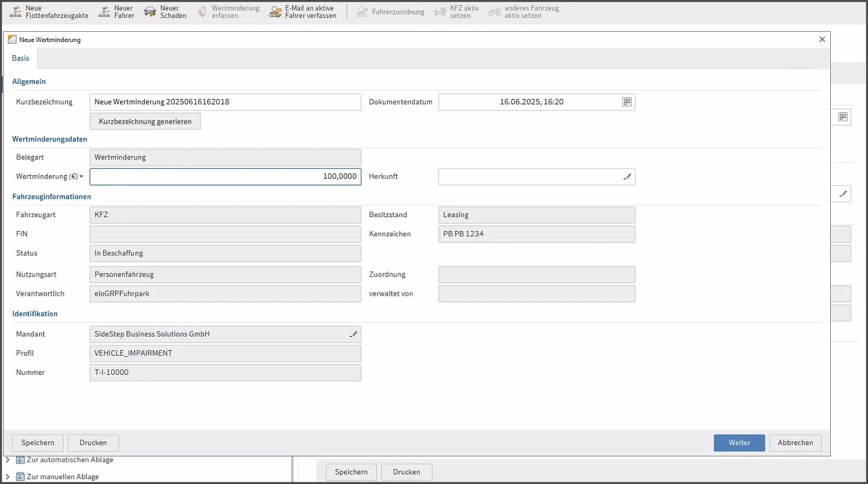Click the pencil icon in Mandant field

coord(354,335)
